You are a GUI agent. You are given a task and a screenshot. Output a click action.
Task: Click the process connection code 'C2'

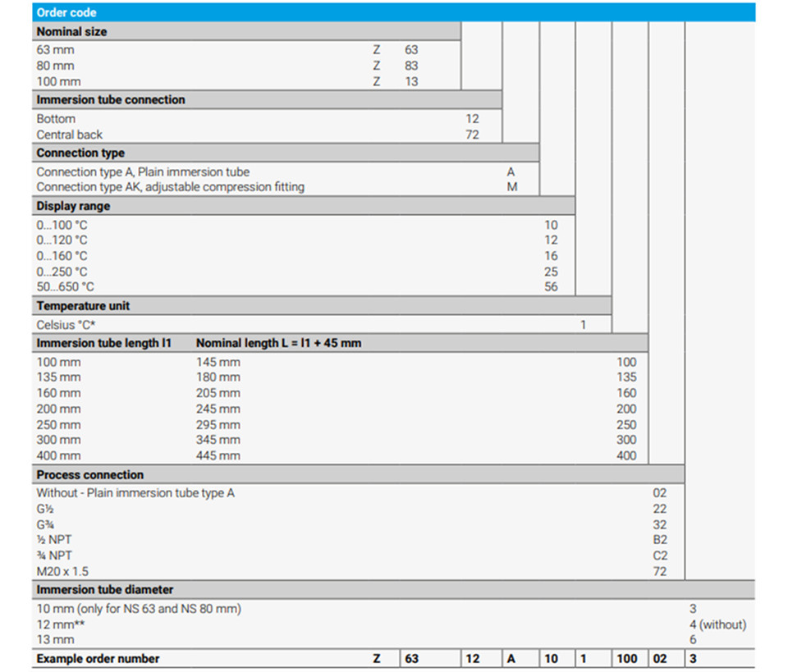660,555
